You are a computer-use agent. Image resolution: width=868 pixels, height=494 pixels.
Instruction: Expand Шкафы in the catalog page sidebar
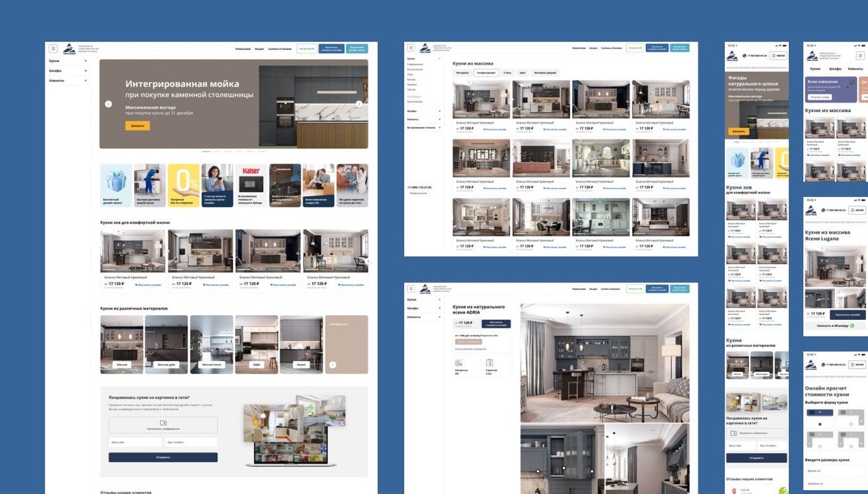click(x=440, y=111)
